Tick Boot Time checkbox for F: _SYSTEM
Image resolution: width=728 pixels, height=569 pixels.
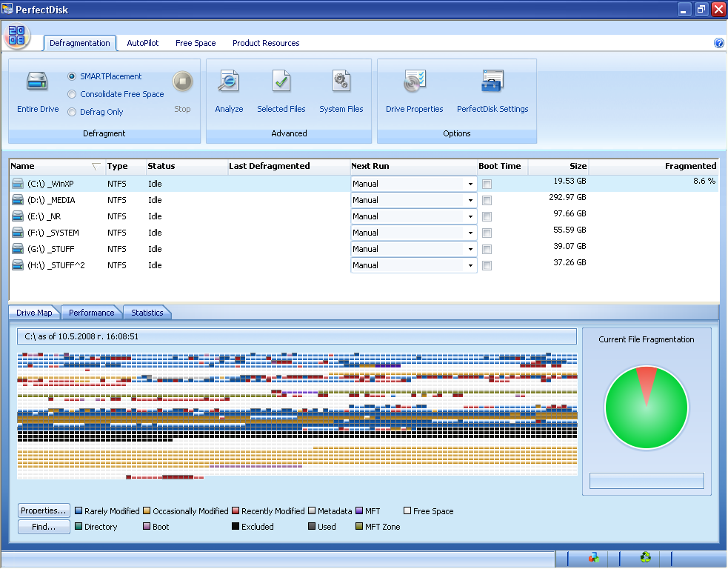(487, 233)
